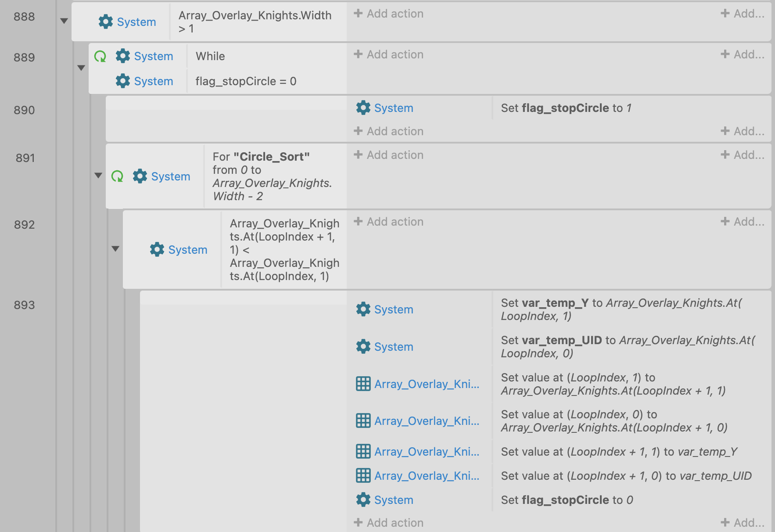This screenshot has height=532, width=775.
Task: Click event number 890 in margin
Action: [x=24, y=110]
